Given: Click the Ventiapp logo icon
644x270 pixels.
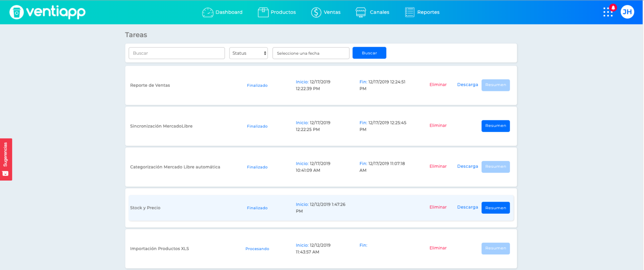Looking at the screenshot, I should click(17, 12).
